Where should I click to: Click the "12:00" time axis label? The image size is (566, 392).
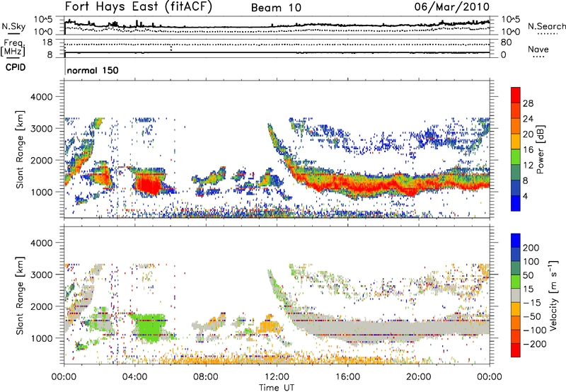(277, 377)
